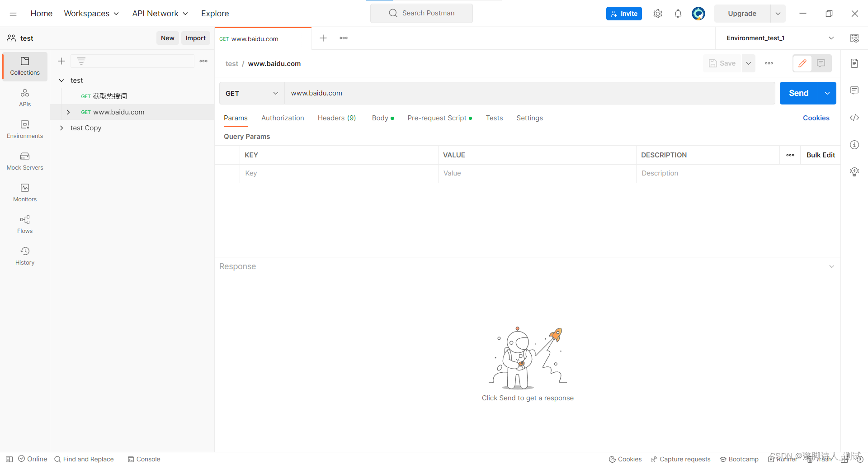Open the Monitors sidebar panel
868x465 pixels.
click(25, 193)
